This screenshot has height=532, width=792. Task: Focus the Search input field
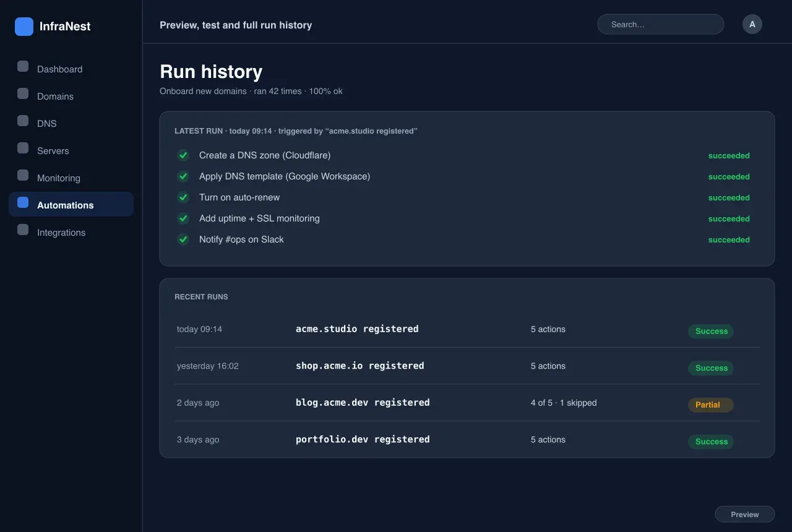(660, 24)
